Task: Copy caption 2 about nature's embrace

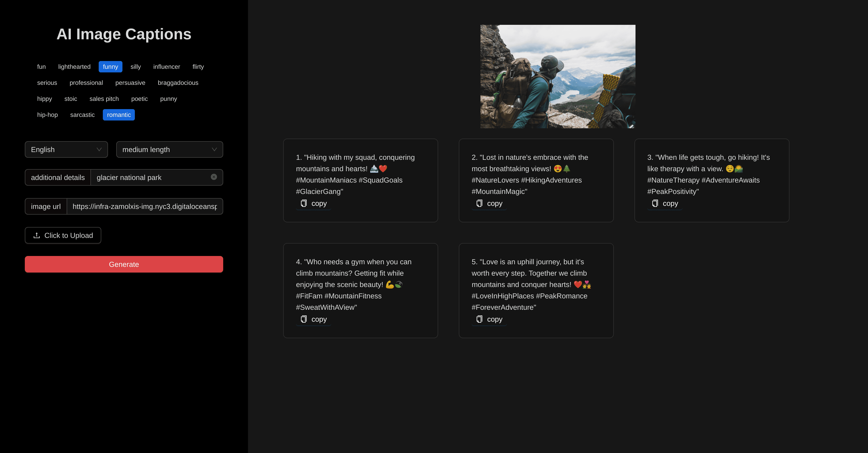Action: coord(489,203)
